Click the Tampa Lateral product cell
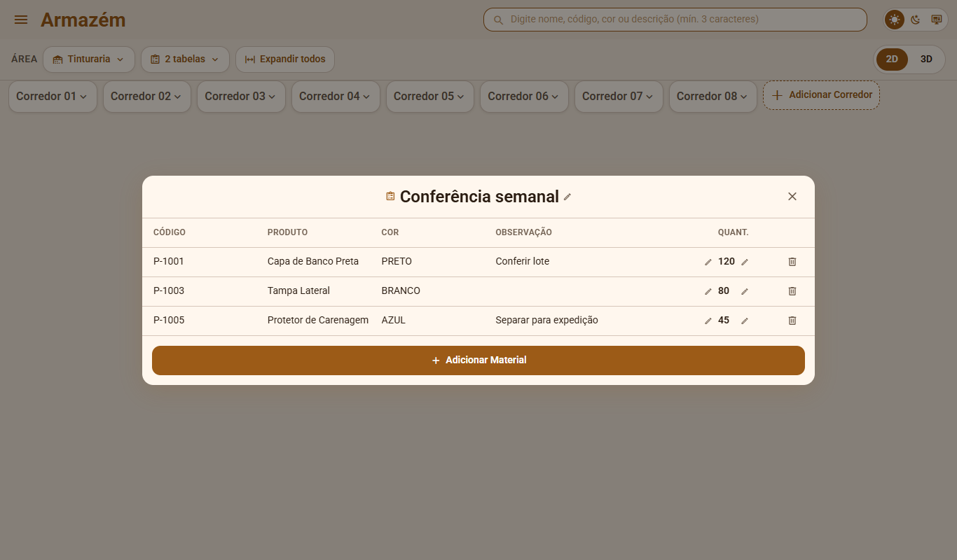Viewport: 957px width, 560px height. 298,291
